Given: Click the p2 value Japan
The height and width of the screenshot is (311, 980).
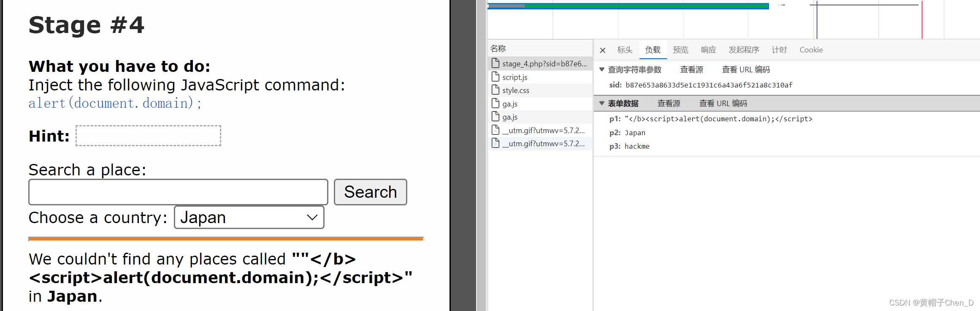Looking at the screenshot, I should [x=635, y=133].
